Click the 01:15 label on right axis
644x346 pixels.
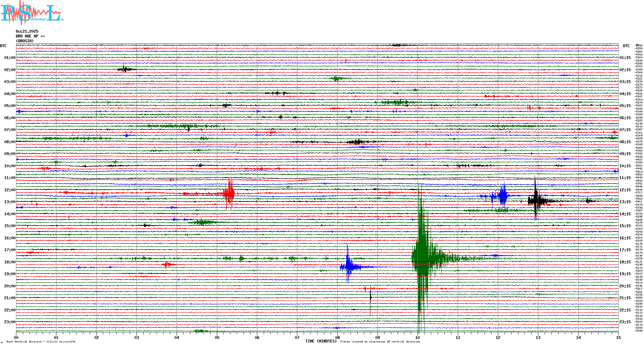(625, 58)
